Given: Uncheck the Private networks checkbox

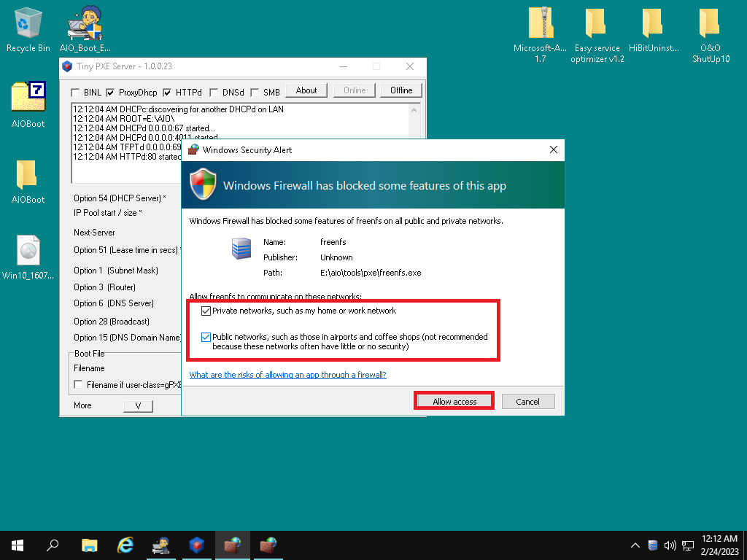Looking at the screenshot, I should tap(206, 311).
